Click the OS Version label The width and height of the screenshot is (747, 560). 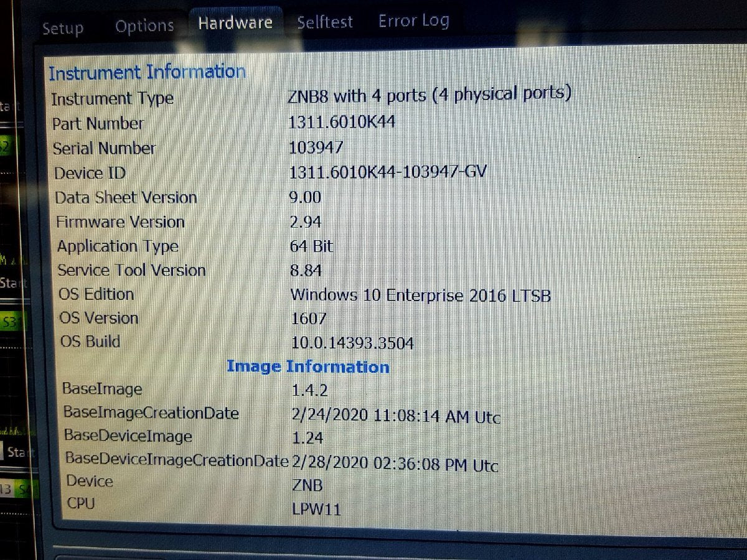[x=99, y=318]
